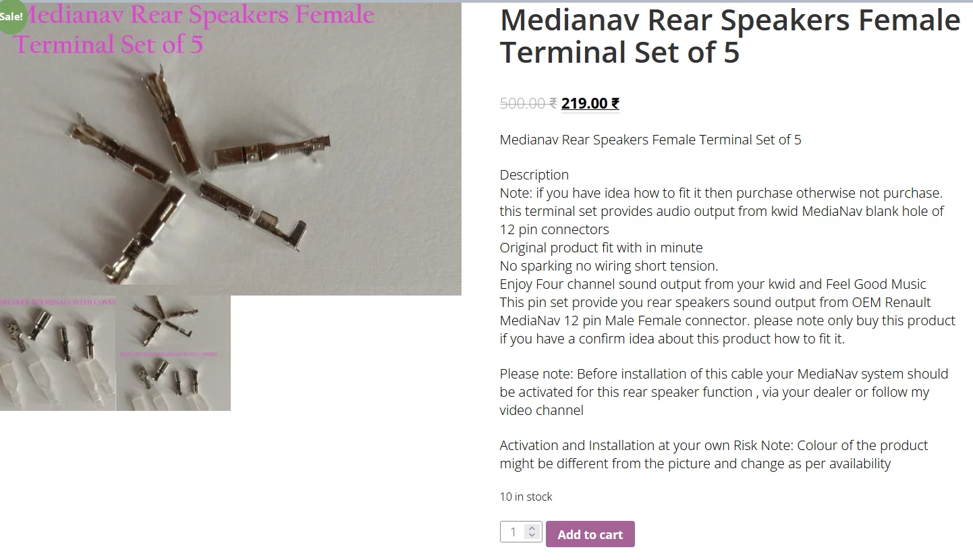This screenshot has width=973, height=560.
Task: Click the 'Please note: Before installation' paragraph
Action: coord(724,392)
